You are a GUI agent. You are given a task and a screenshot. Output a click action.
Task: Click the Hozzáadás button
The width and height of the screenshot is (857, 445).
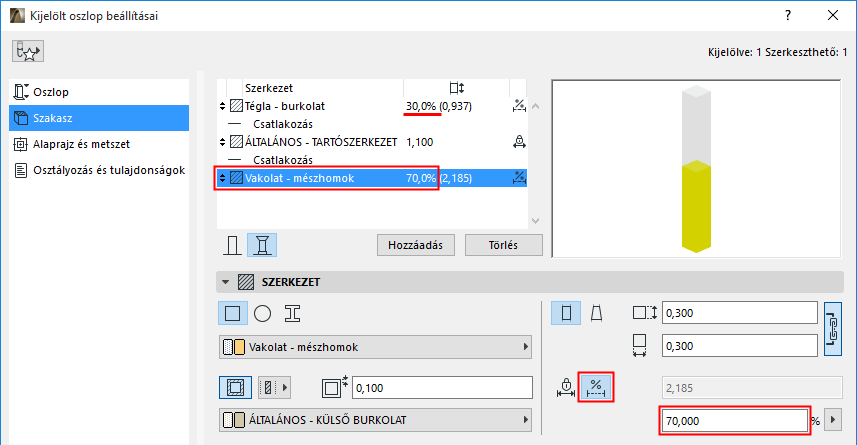coord(416,244)
